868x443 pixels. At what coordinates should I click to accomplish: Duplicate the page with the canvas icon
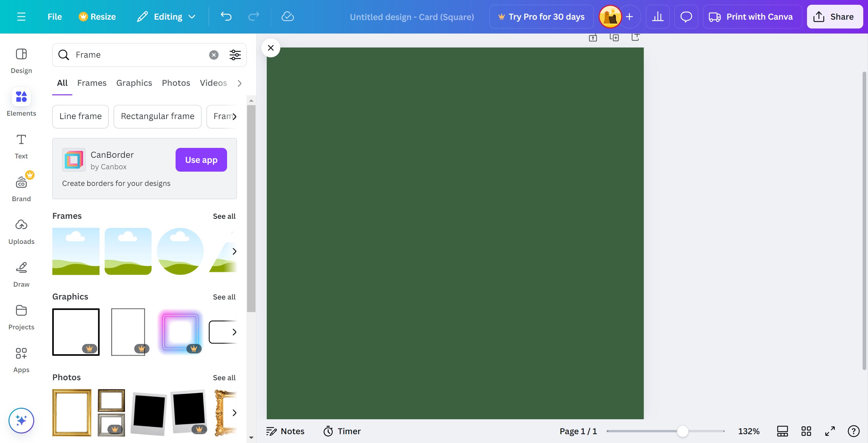click(x=614, y=37)
